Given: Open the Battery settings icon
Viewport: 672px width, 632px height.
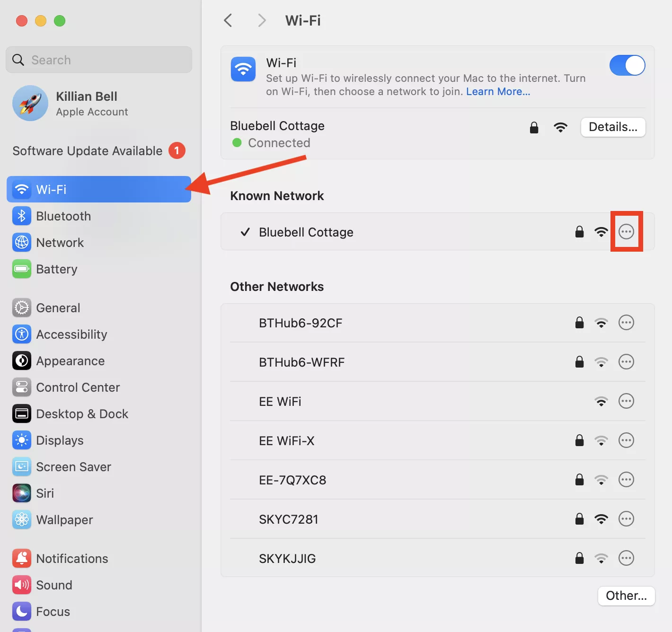Looking at the screenshot, I should tap(22, 269).
